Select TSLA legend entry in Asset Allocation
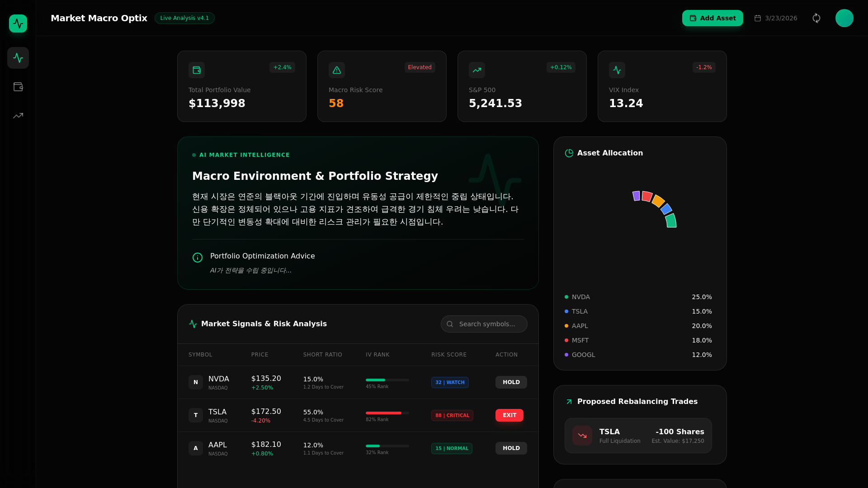The image size is (868, 488). (638, 311)
